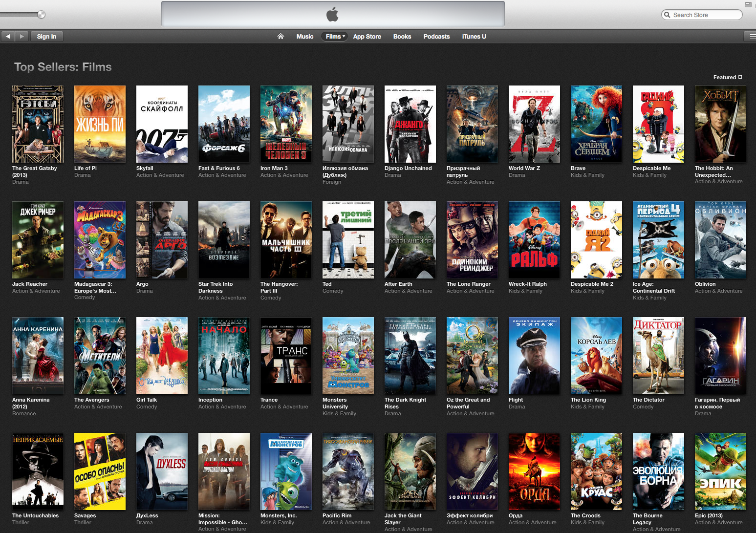The width and height of the screenshot is (756, 533).
Task: Adjust the volume slider knob
Action: pos(42,14)
